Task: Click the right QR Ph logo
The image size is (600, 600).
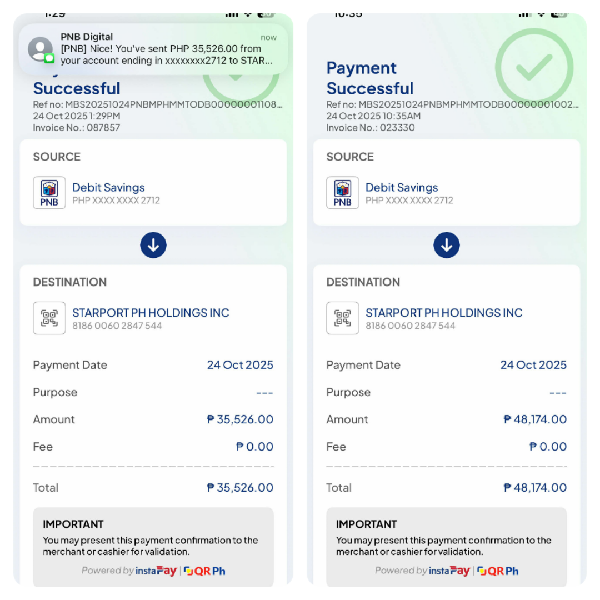Action: (x=497, y=571)
